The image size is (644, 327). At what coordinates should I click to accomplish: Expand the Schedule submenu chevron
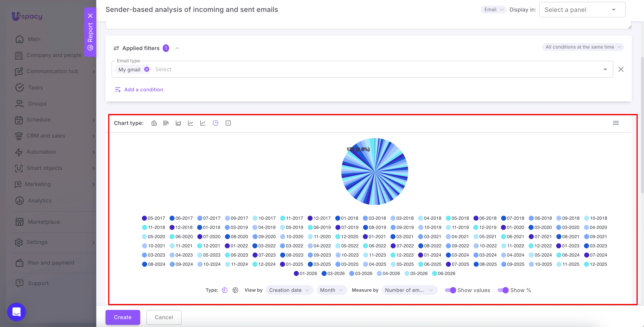[x=93, y=120]
